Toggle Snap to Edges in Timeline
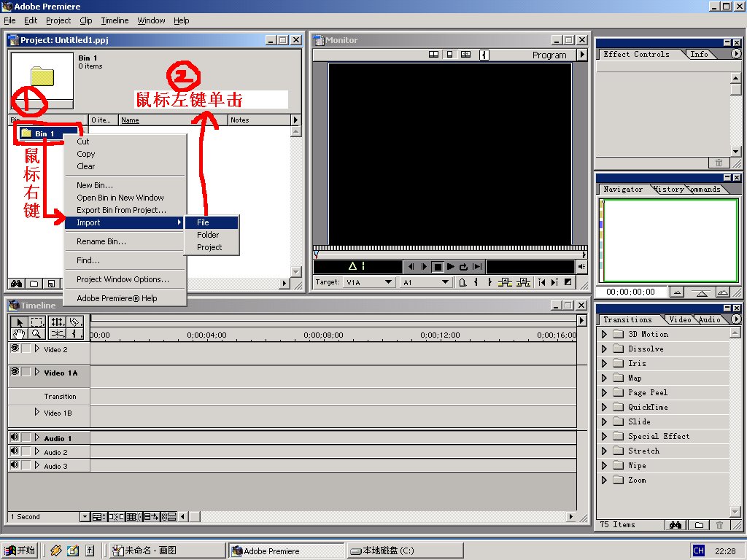747x560 pixels. (x=115, y=517)
